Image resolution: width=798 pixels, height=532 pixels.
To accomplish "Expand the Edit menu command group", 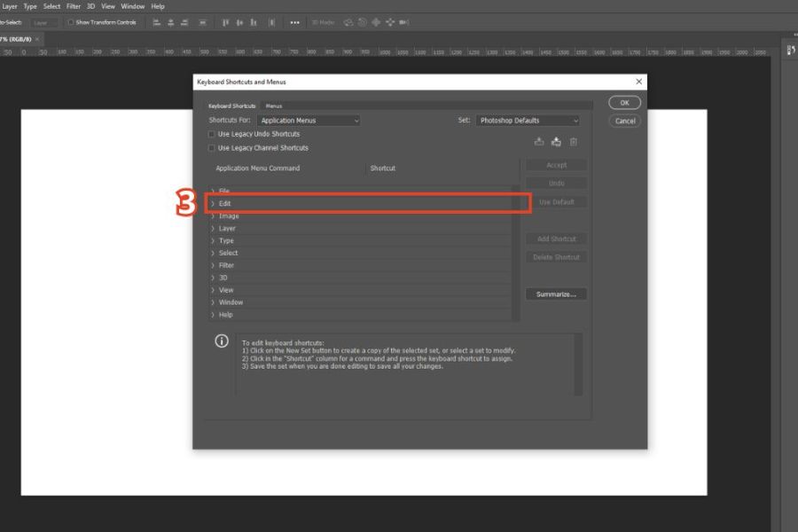I will [x=213, y=204].
